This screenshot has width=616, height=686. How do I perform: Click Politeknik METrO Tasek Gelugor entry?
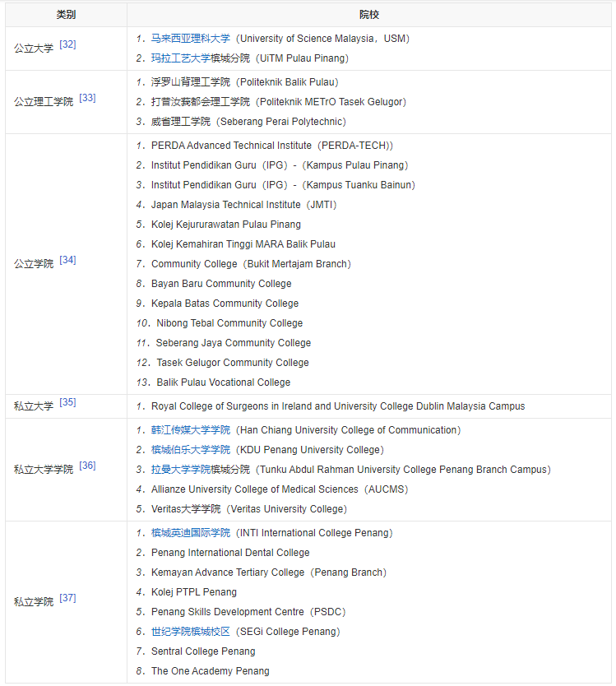[279, 102]
